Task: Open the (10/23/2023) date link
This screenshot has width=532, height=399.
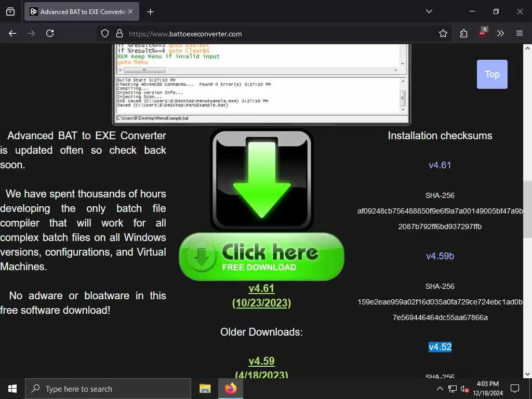Action: pos(261,303)
